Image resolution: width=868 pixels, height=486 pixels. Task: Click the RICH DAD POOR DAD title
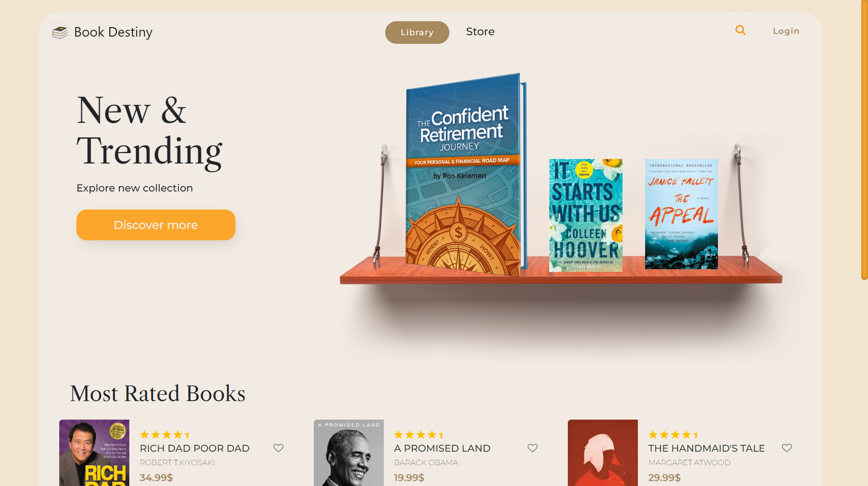[x=194, y=449]
